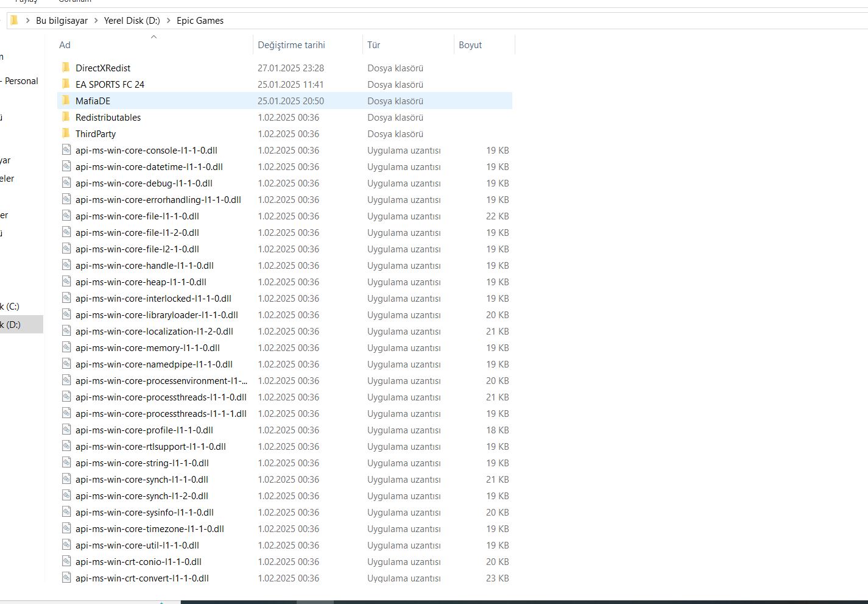Click the api-ms-win-core-memory-l1-1-0.dll file icon
Image resolution: width=868 pixels, height=604 pixels.
click(66, 347)
